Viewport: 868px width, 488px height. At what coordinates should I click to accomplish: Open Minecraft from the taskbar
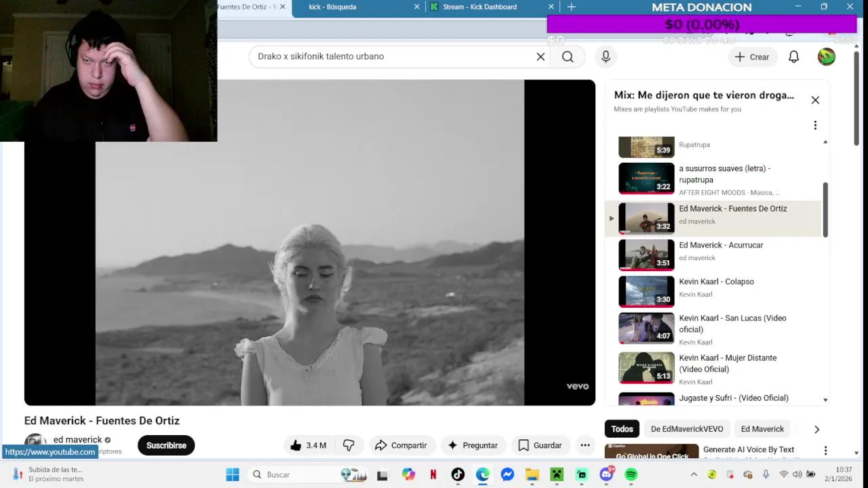557,474
